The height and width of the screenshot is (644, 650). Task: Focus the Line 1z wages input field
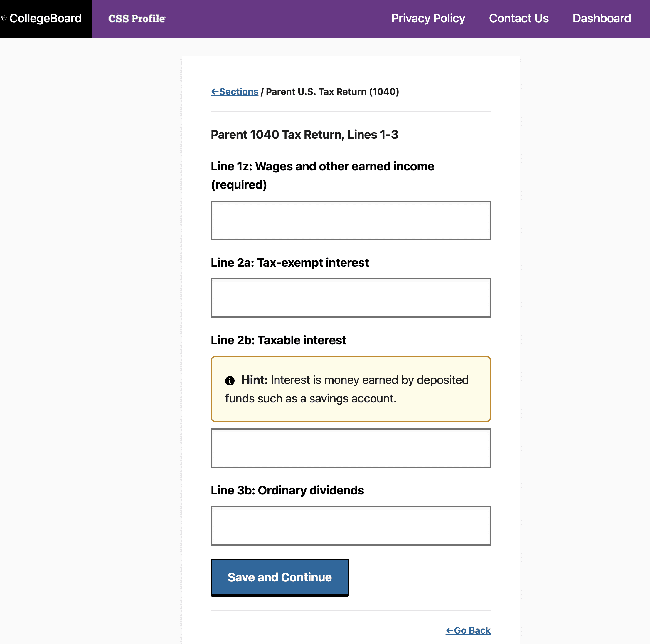351,220
